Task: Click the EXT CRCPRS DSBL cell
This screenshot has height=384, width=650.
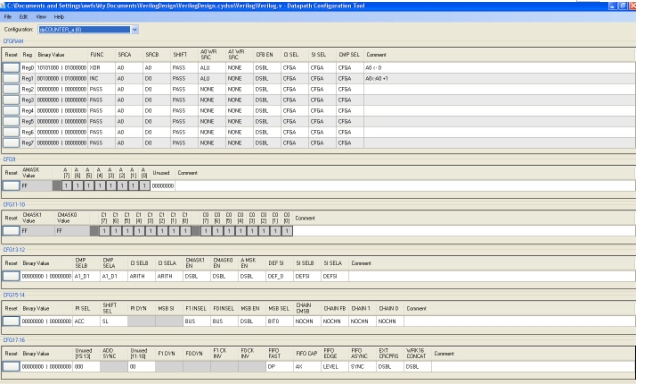Action: pyautogui.click(x=390, y=367)
